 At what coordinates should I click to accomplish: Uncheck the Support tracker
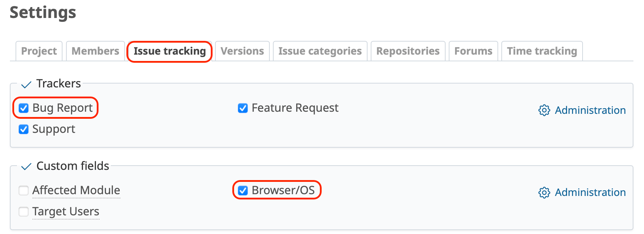coord(23,129)
